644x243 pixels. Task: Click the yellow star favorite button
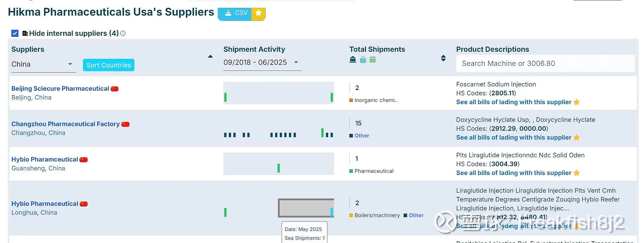[259, 13]
